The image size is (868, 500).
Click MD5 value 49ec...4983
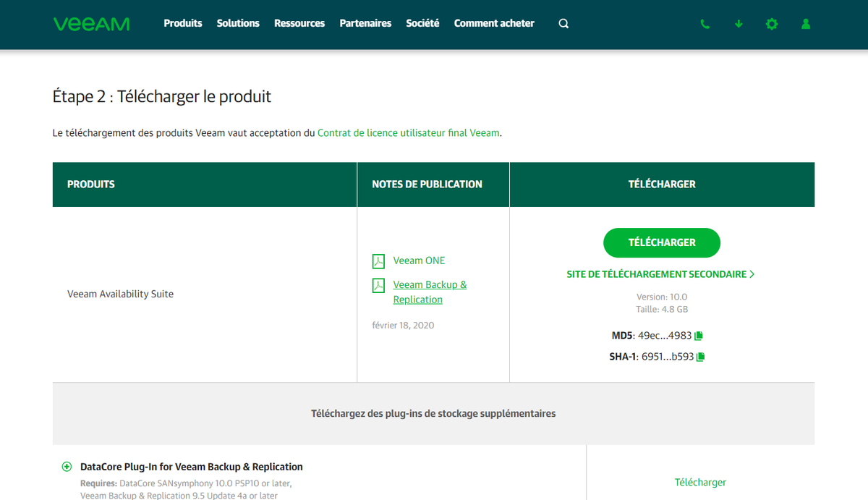[x=665, y=336]
